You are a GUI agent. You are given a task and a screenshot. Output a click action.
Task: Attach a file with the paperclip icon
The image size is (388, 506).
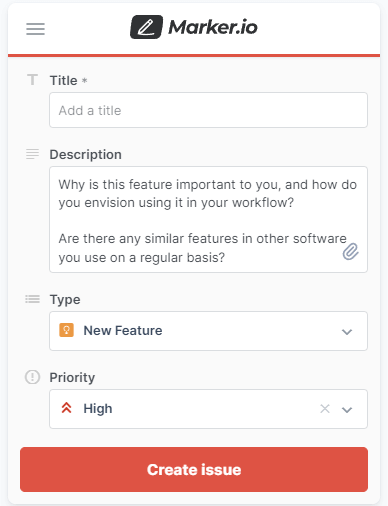[x=350, y=252]
